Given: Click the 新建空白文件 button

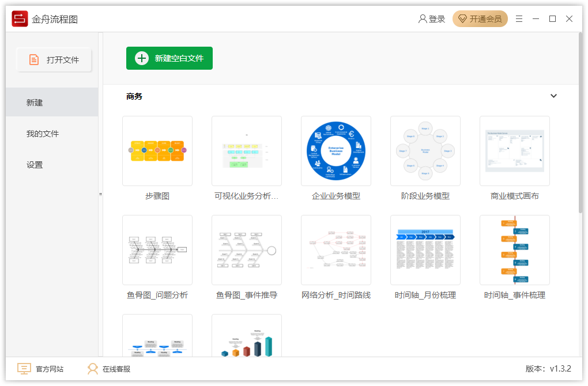Looking at the screenshot, I should tap(169, 58).
